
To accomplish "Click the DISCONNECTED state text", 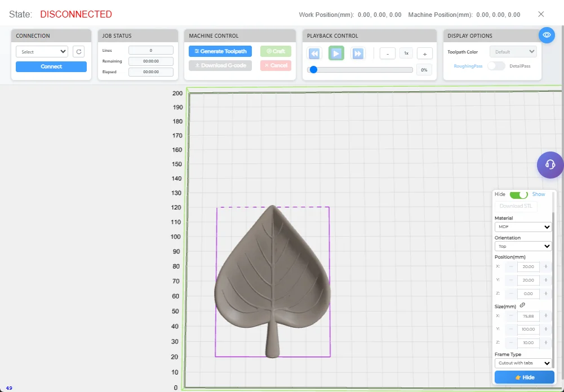I will pyautogui.click(x=76, y=15).
